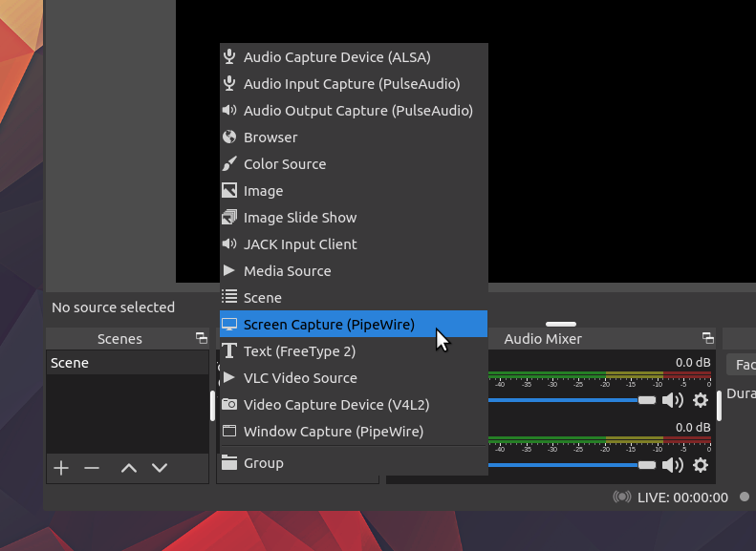Pick Color Source from the menu
Viewport: 756px width, 551px height.
pos(354,163)
